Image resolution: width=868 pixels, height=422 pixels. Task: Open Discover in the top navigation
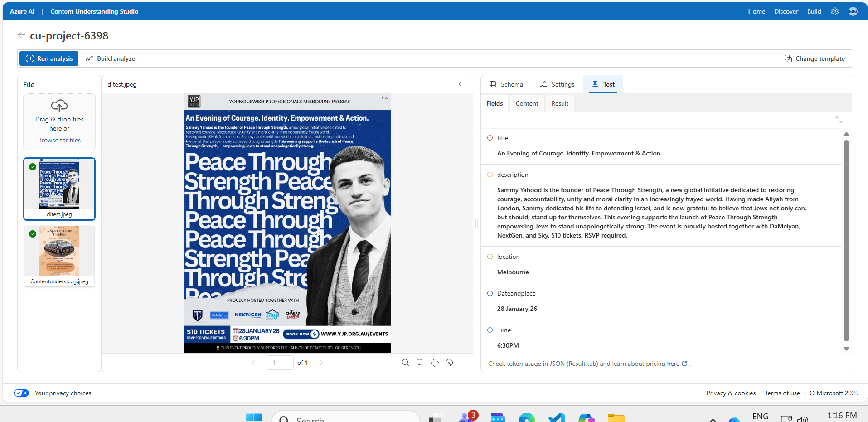click(786, 11)
